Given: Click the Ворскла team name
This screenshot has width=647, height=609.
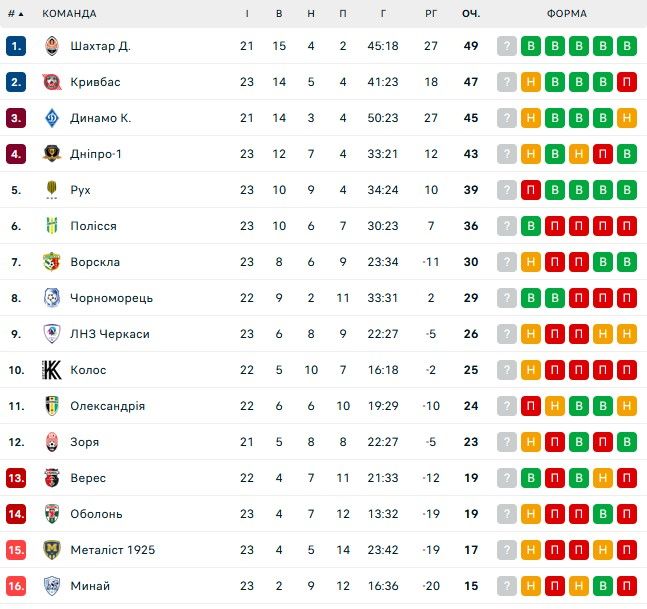Looking at the screenshot, I should [x=95, y=262].
